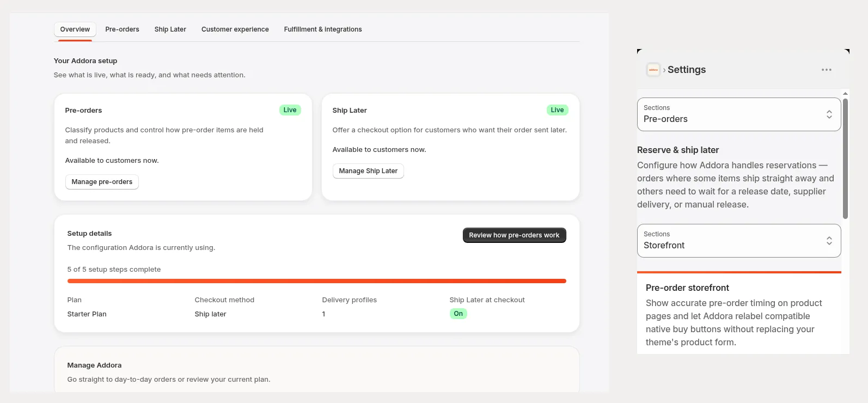Click the Pre-order storefront heading
This screenshot has height=403, width=868.
click(687, 288)
